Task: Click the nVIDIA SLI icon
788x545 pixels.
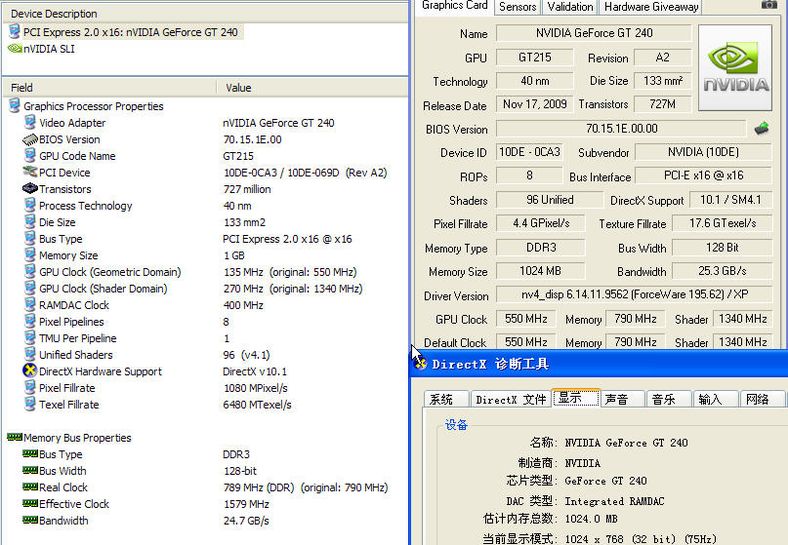Action: tap(15, 49)
